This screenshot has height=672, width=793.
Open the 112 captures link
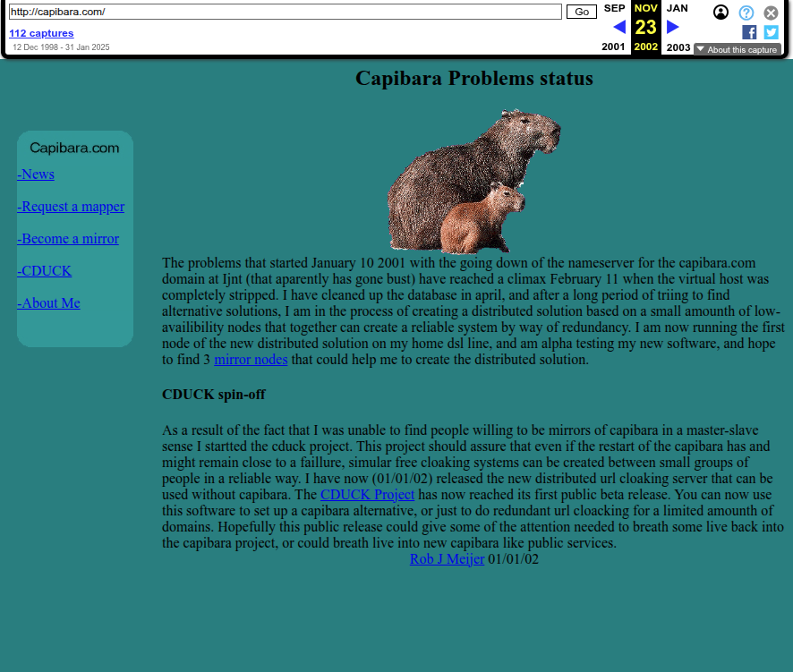point(41,33)
